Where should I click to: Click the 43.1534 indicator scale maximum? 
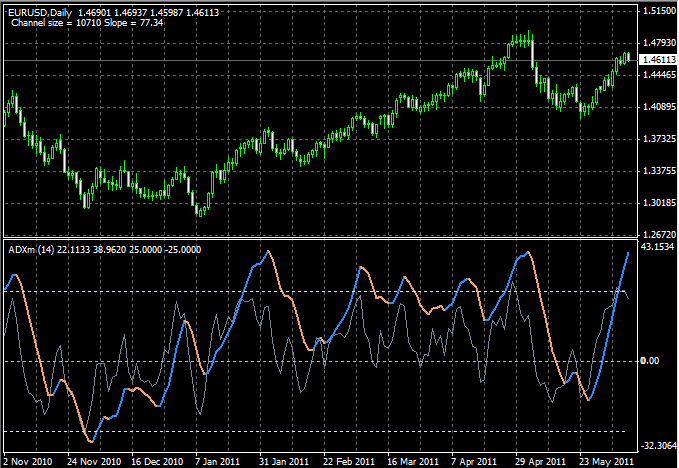(658, 247)
